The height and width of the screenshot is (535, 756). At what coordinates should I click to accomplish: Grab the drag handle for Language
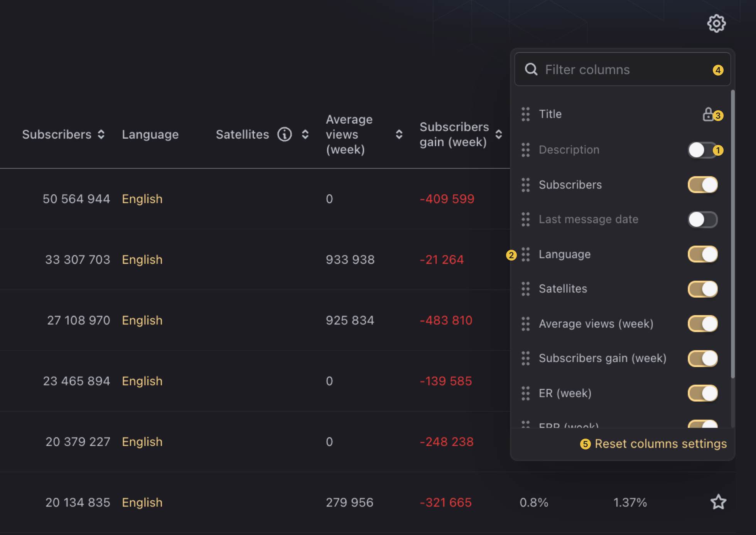(526, 254)
